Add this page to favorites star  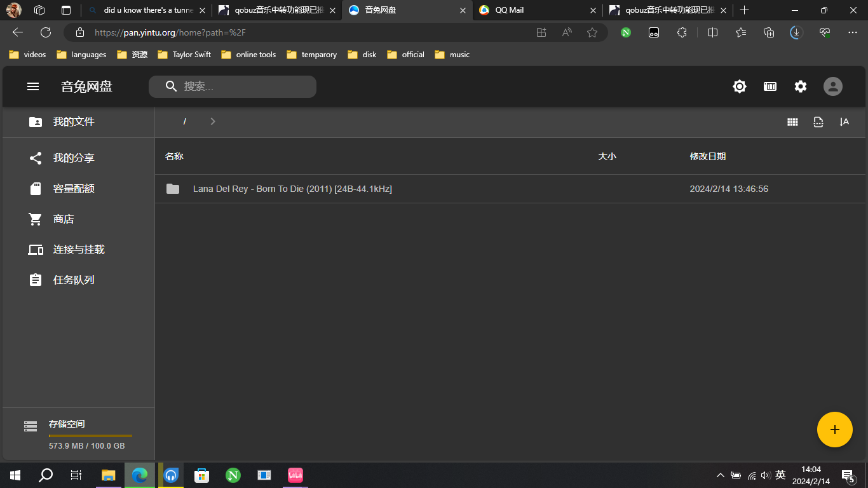coord(592,32)
